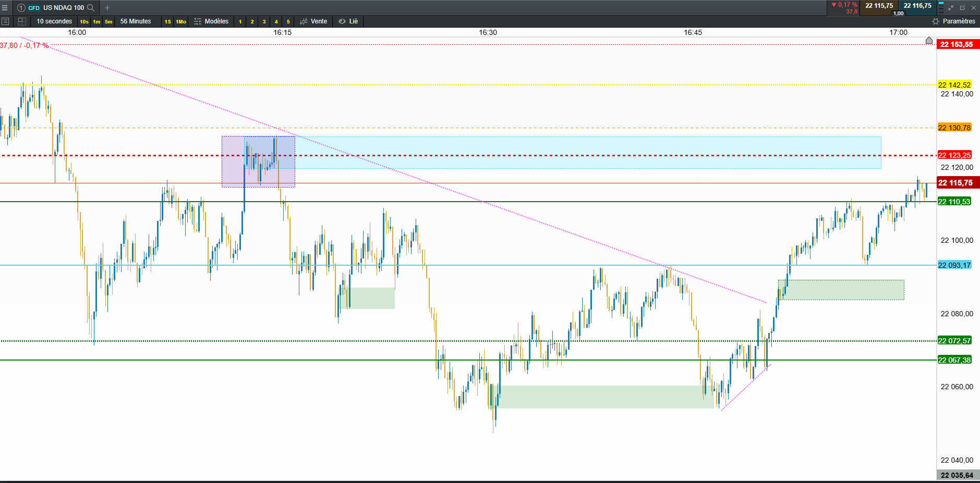Apply chart model 2
Image resolution: width=980 pixels, height=483 pixels.
click(x=252, y=21)
